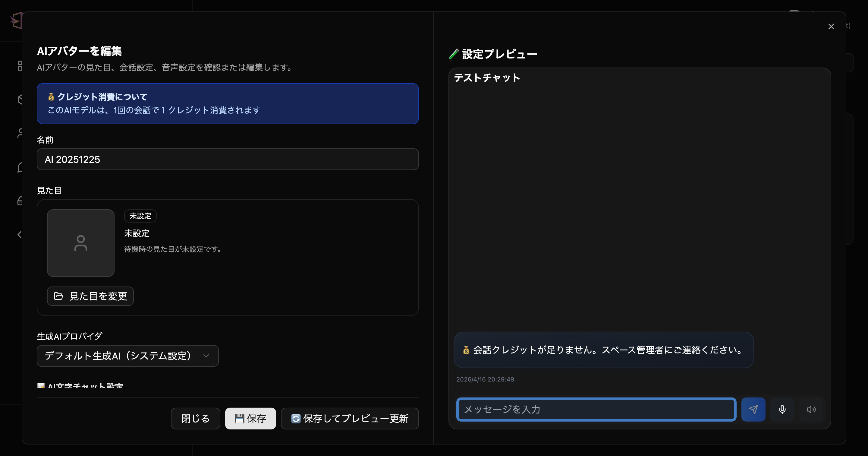Activate the microphone voice input

coord(782,409)
